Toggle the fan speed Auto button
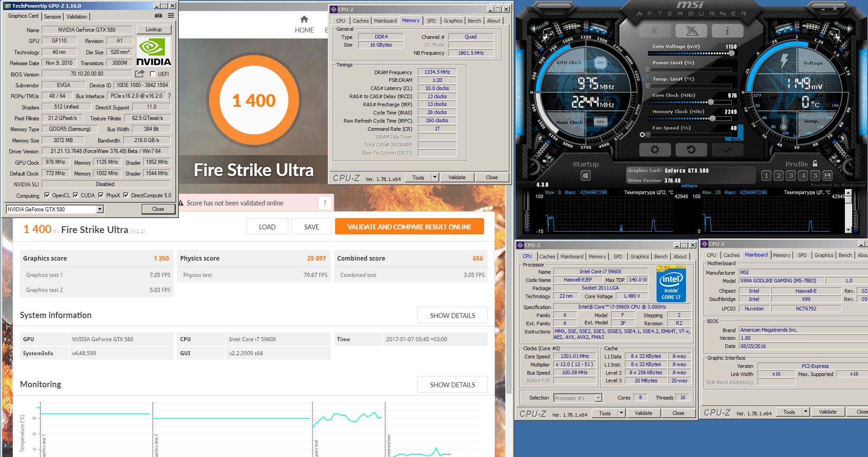This screenshot has height=457, width=868. coord(736,139)
